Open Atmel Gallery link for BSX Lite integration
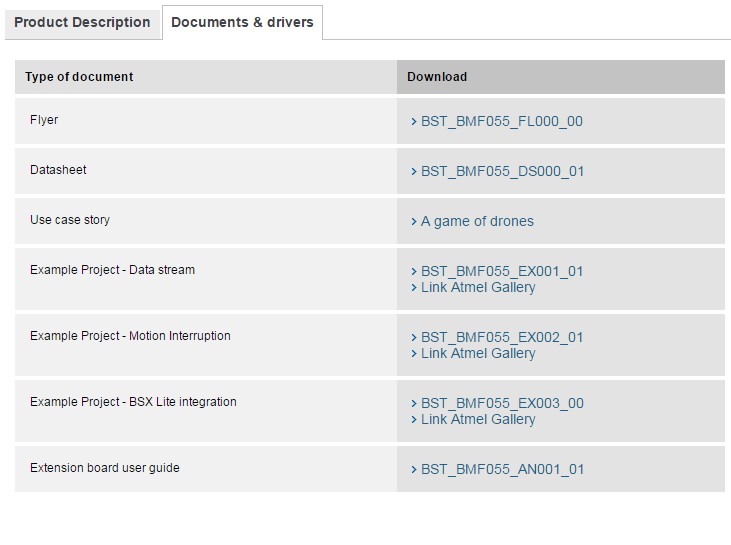This screenshot has width=731, height=545. pos(478,419)
